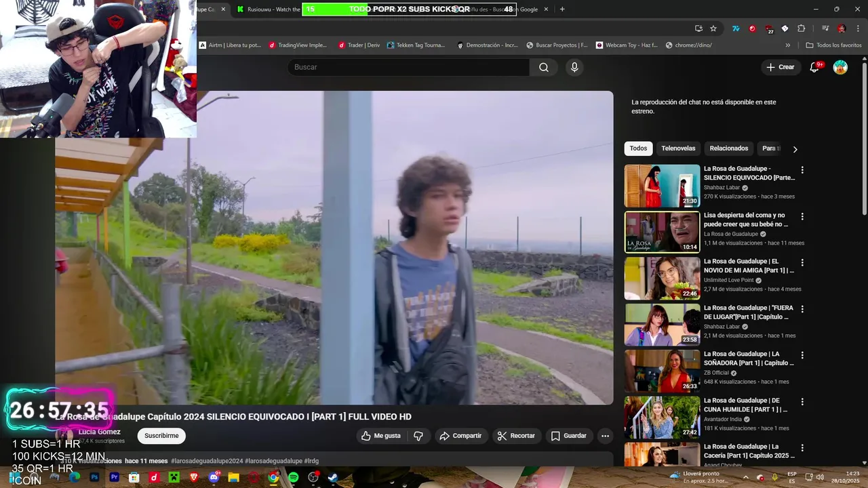The height and width of the screenshot is (488, 868).
Task: Expand the overflow bookmarks chevron
Action: [788, 45]
